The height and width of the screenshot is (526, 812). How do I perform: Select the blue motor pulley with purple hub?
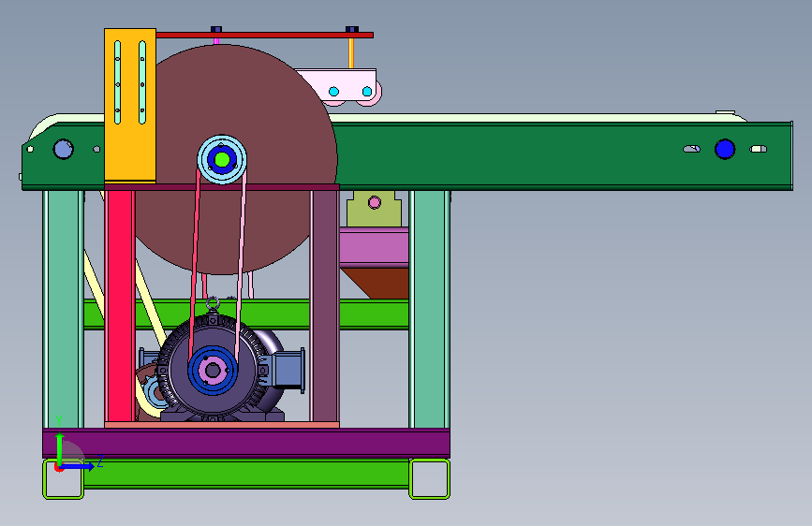213,371
